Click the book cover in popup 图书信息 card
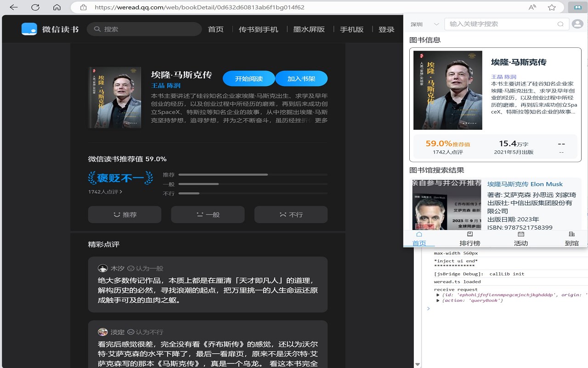Screen dimensions: 588x368 pos(448,90)
